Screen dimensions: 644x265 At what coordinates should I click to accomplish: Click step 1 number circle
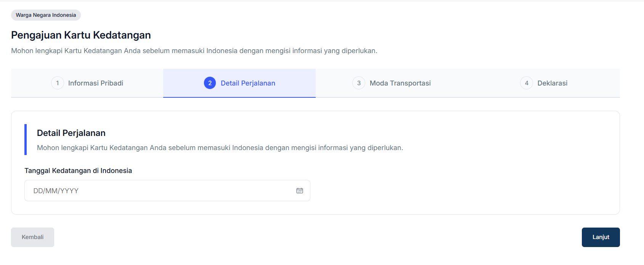(58, 83)
